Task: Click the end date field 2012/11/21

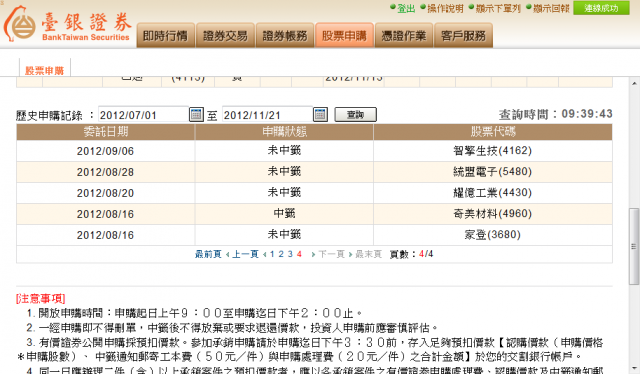Action: (267, 115)
